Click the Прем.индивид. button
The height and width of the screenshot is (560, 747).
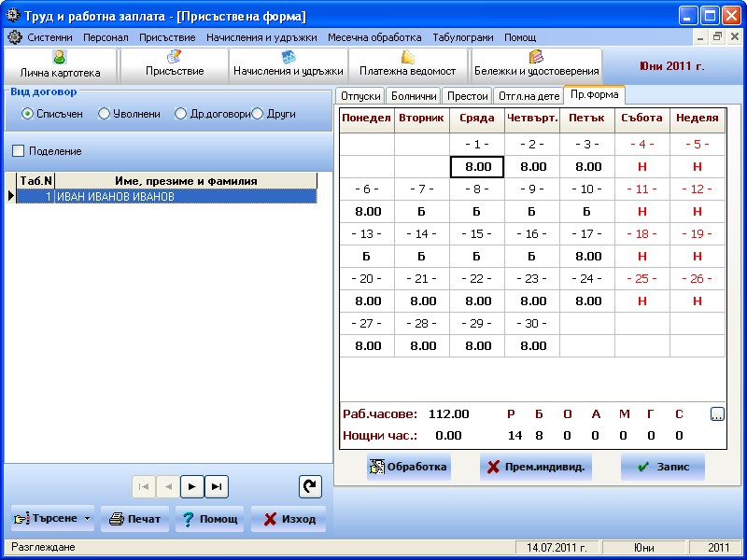pos(535,467)
